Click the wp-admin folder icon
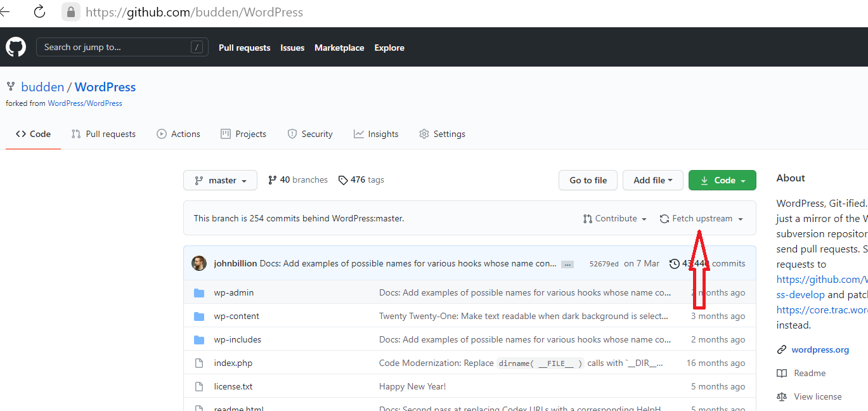Image resolution: width=868 pixels, height=411 pixels. click(x=199, y=293)
